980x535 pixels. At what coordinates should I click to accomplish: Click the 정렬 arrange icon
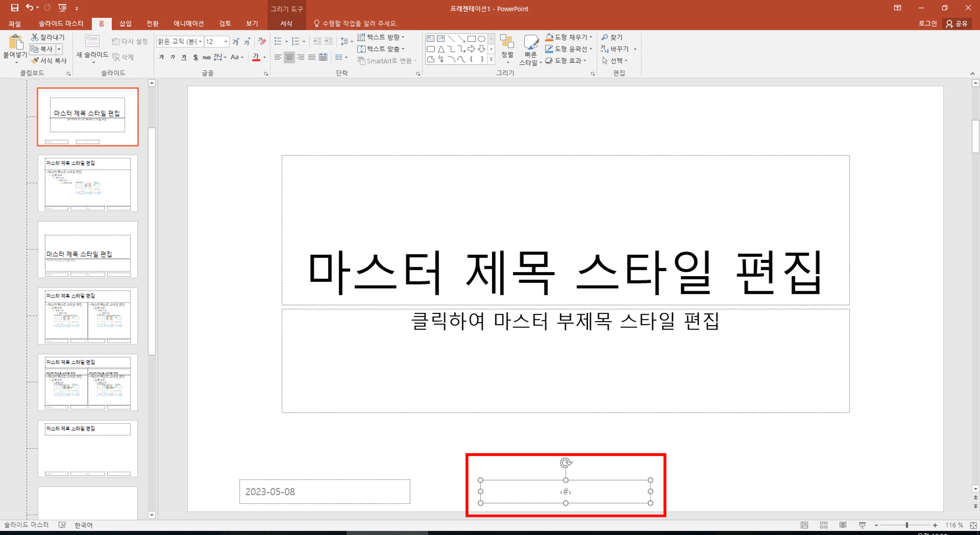[x=507, y=49]
